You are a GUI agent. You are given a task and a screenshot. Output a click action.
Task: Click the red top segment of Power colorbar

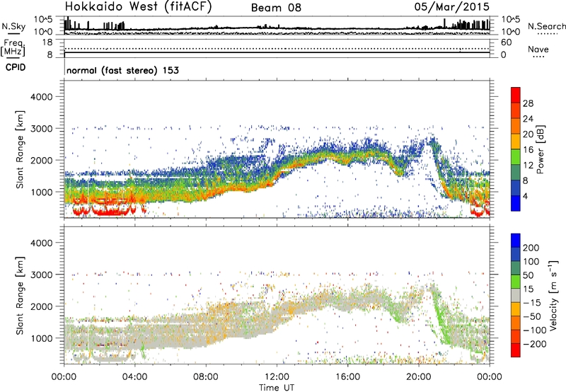[516, 96]
